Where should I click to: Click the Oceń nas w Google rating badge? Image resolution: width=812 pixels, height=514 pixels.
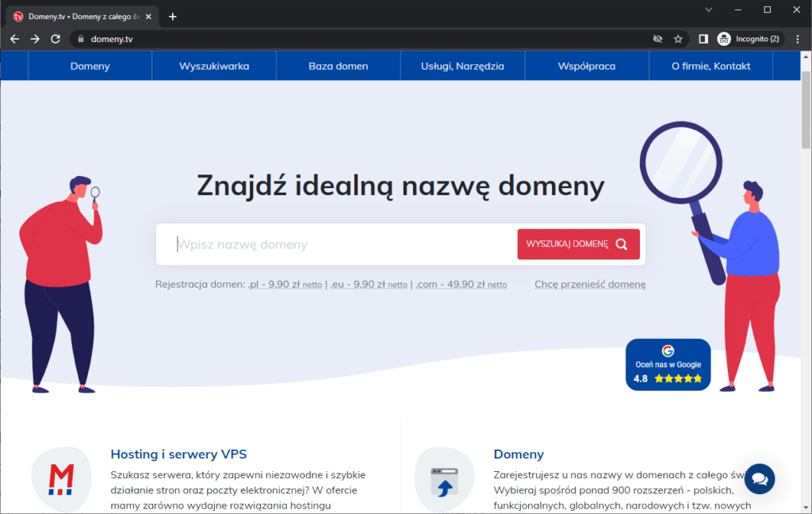668,365
